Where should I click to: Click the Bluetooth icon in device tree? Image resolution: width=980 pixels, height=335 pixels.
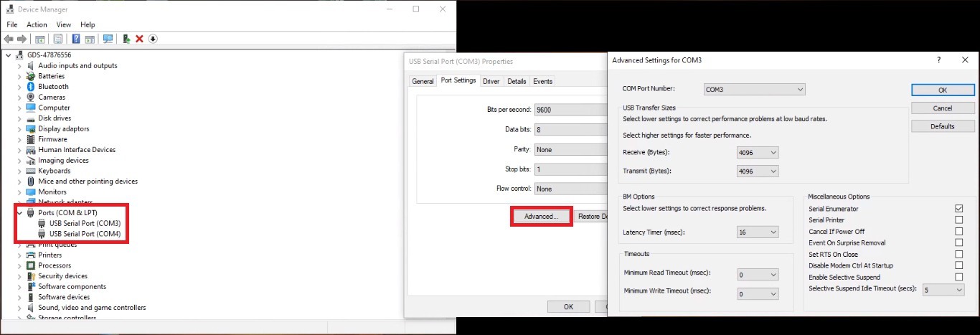coord(31,87)
